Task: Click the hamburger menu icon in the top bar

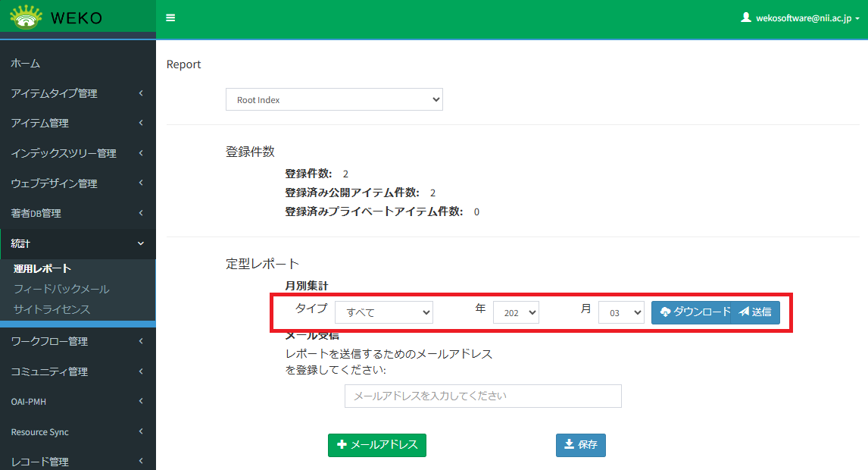Action: pyautogui.click(x=170, y=18)
